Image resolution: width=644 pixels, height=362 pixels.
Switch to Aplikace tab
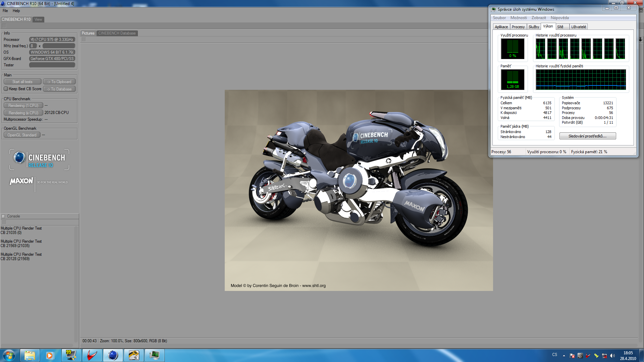point(501,27)
